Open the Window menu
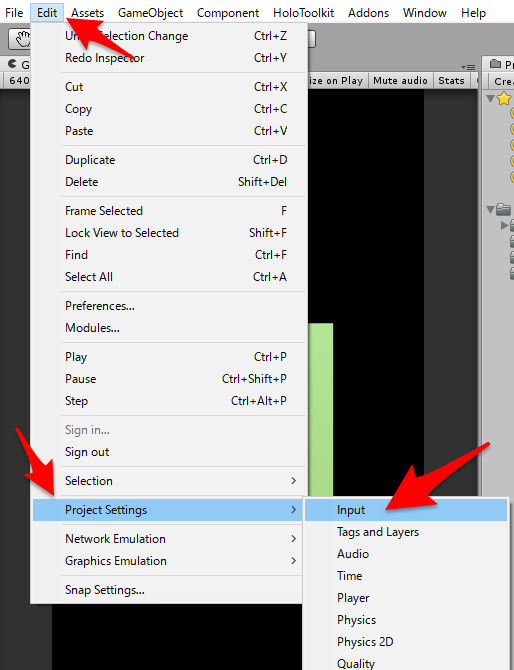Viewport: 514px width, 670px height. click(425, 13)
